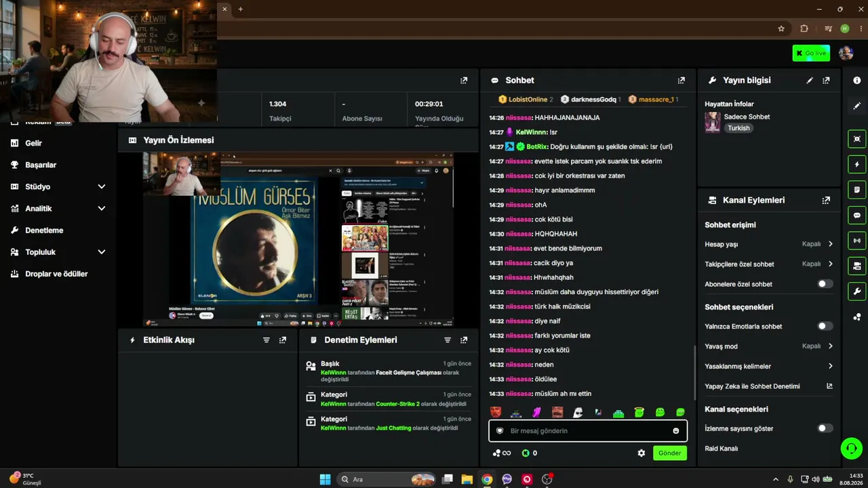
Task: Click Sadece Sohbet category name
Action: (x=747, y=117)
